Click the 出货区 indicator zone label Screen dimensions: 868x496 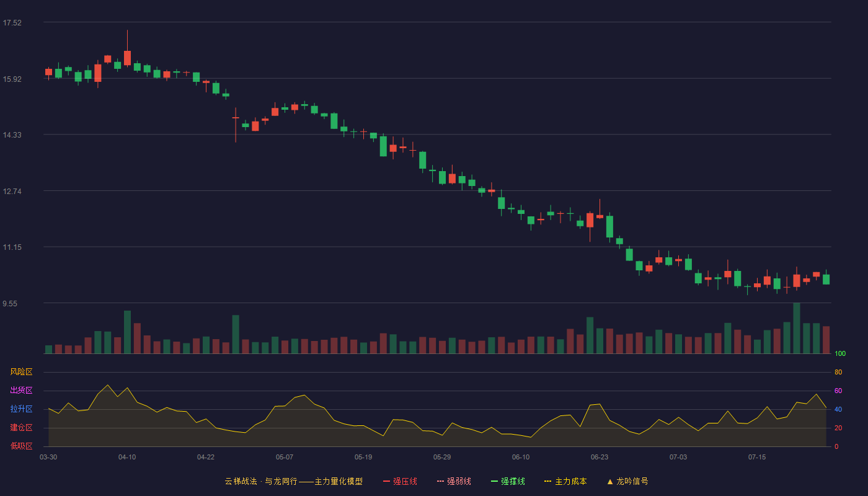(21, 391)
